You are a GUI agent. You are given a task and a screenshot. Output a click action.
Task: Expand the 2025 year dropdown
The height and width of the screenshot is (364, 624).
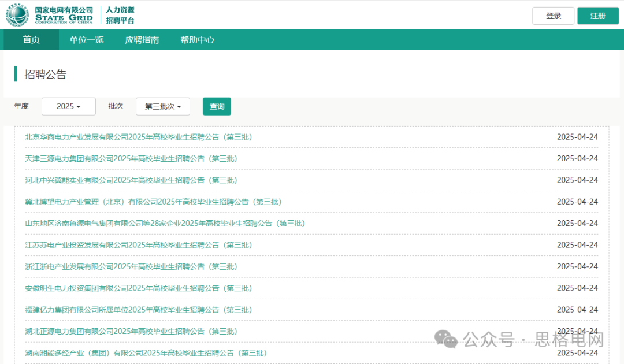(68, 106)
